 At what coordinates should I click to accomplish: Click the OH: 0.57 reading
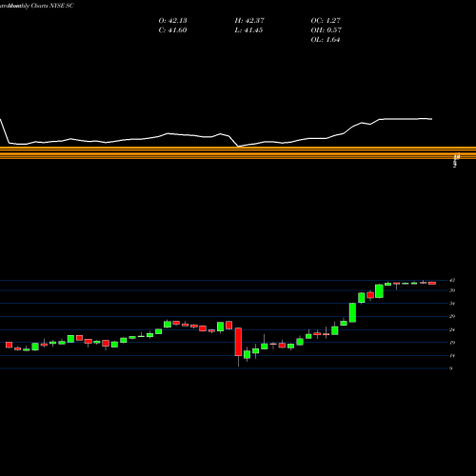[327, 30]
